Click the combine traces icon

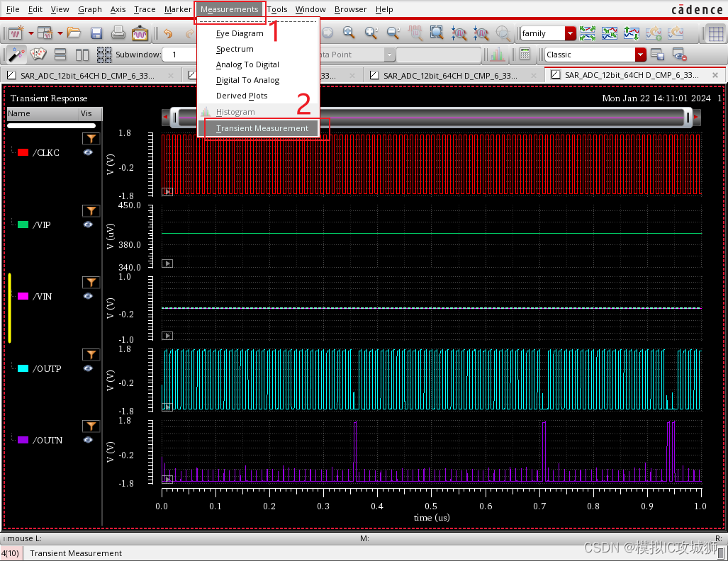point(610,33)
